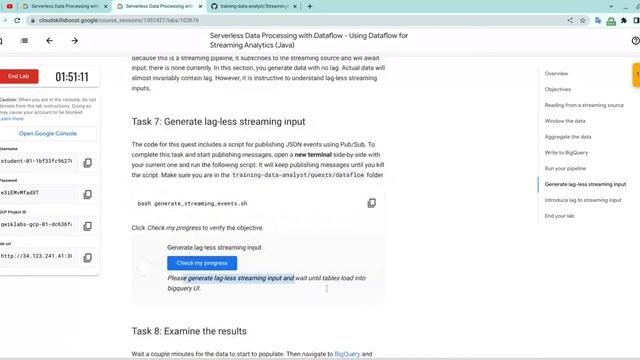Open the green extension icon in toolbar
The image size is (640, 360).
pos(611,21)
